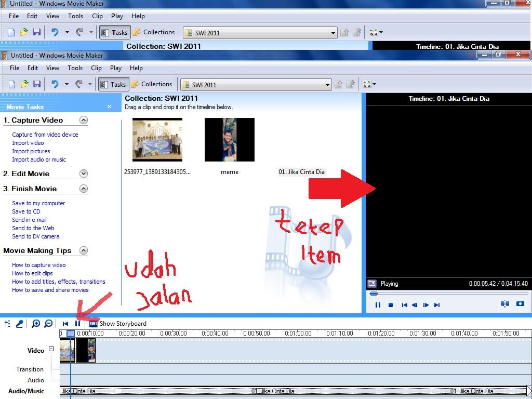Collapse the Capture Video section

click(x=84, y=120)
